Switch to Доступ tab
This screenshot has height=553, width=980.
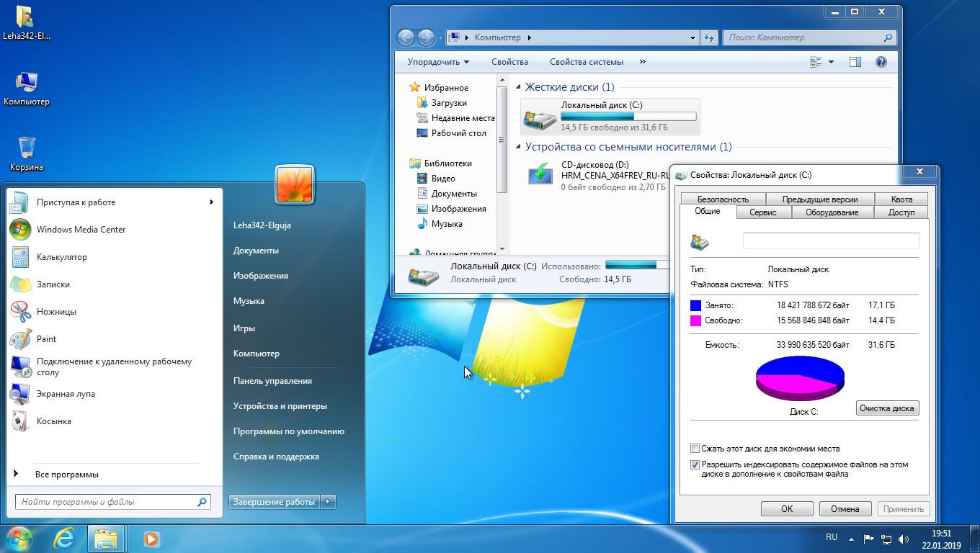tap(901, 212)
